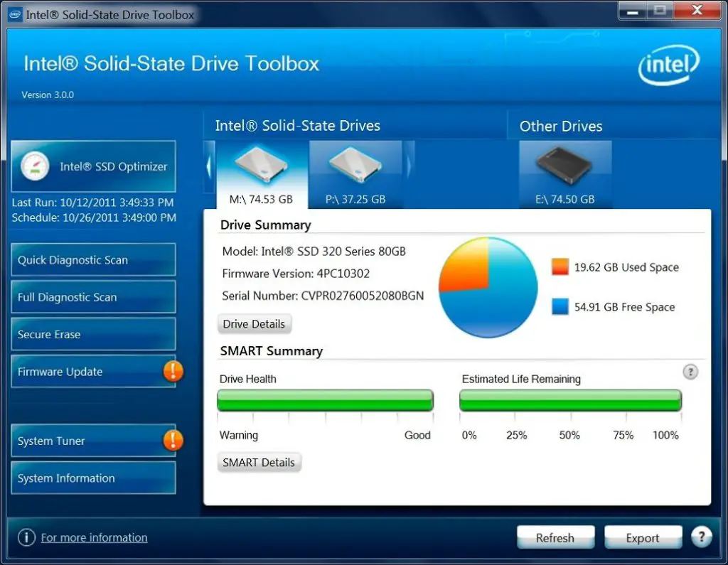The width and height of the screenshot is (728, 565).
Task: Select the P:\ 37.25 GB SSD drive icon
Action: pyautogui.click(x=355, y=164)
